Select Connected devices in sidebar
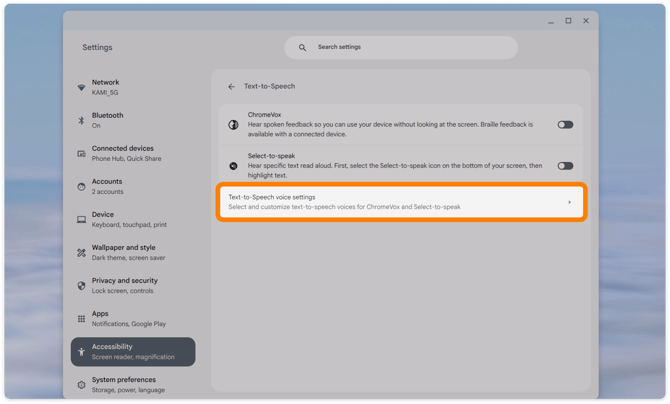Viewport: 670px width, 404px height. click(x=133, y=153)
